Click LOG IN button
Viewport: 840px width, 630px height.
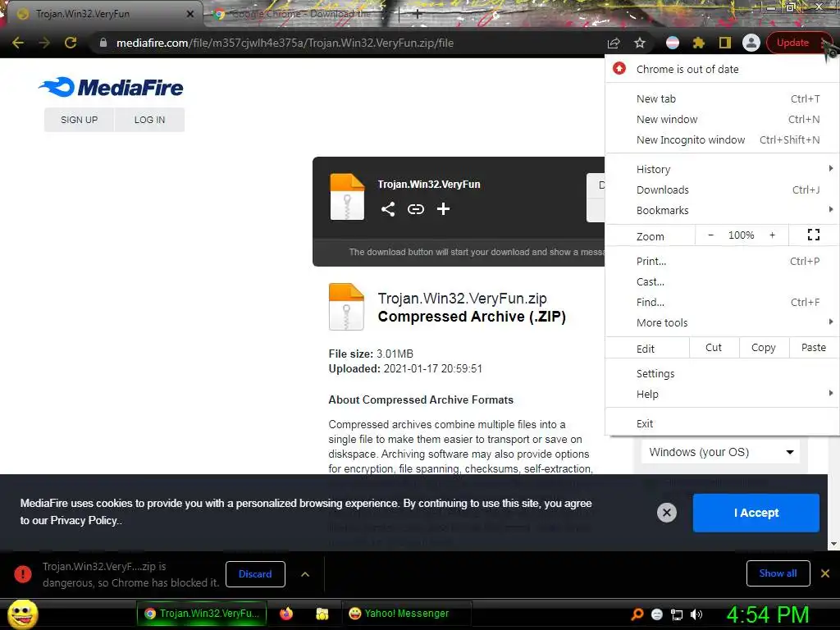click(x=149, y=120)
